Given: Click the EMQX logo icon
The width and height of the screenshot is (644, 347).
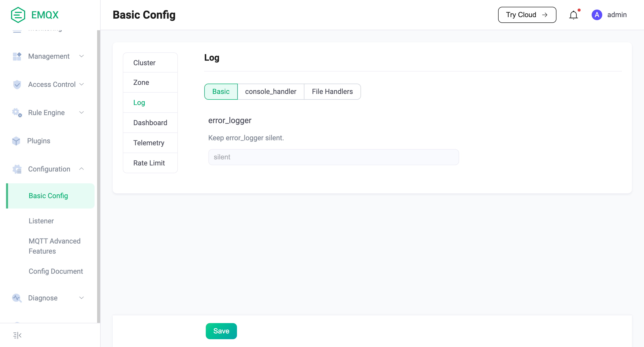Looking at the screenshot, I should pos(17,15).
